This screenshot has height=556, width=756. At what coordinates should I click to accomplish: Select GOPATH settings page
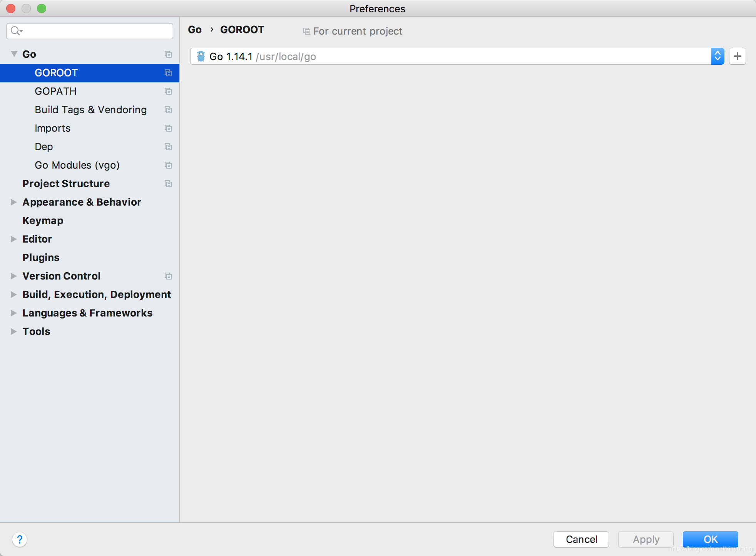tap(55, 91)
